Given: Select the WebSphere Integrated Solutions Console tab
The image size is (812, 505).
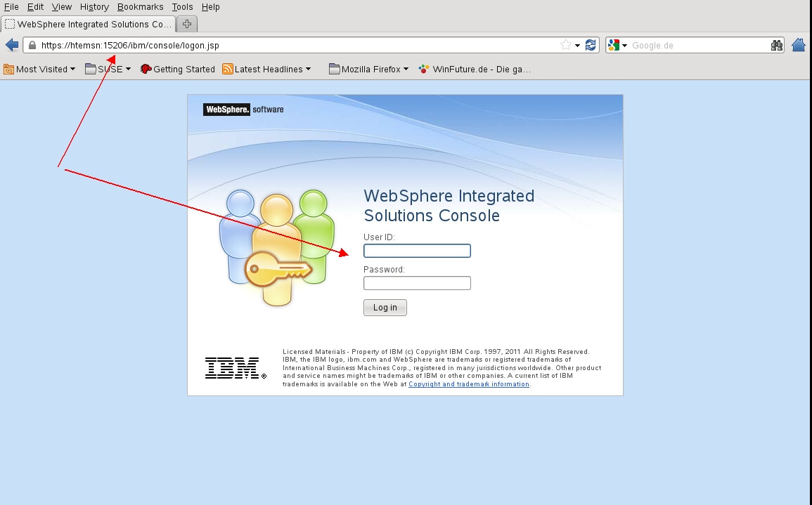Looking at the screenshot, I should (x=88, y=25).
